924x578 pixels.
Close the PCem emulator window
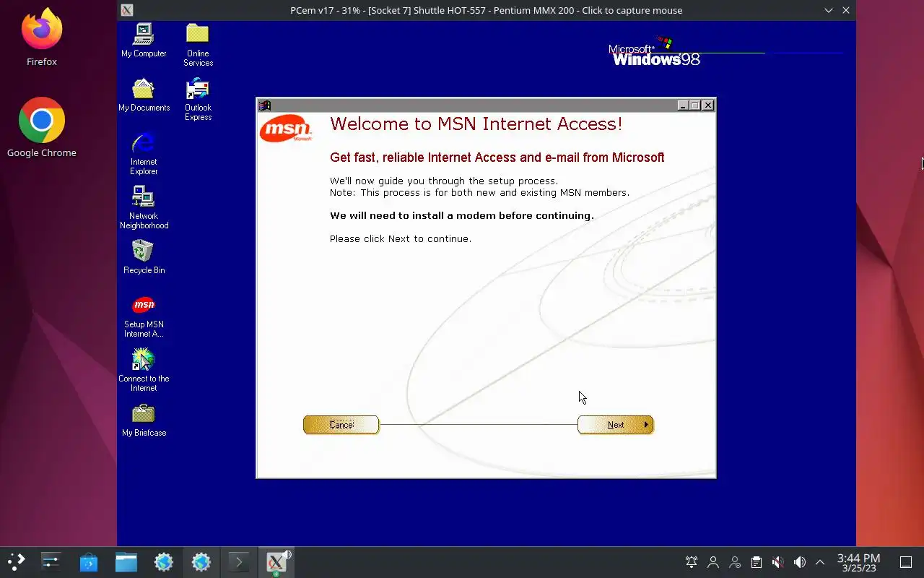click(x=846, y=10)
